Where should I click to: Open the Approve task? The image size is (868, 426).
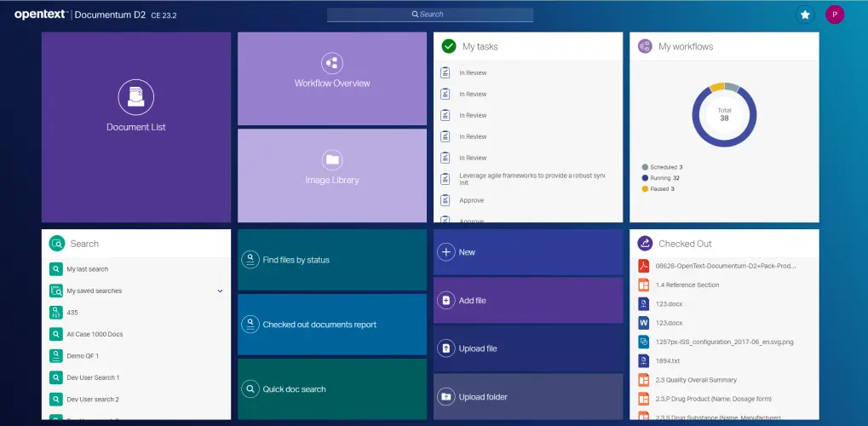tap(471, 200)
